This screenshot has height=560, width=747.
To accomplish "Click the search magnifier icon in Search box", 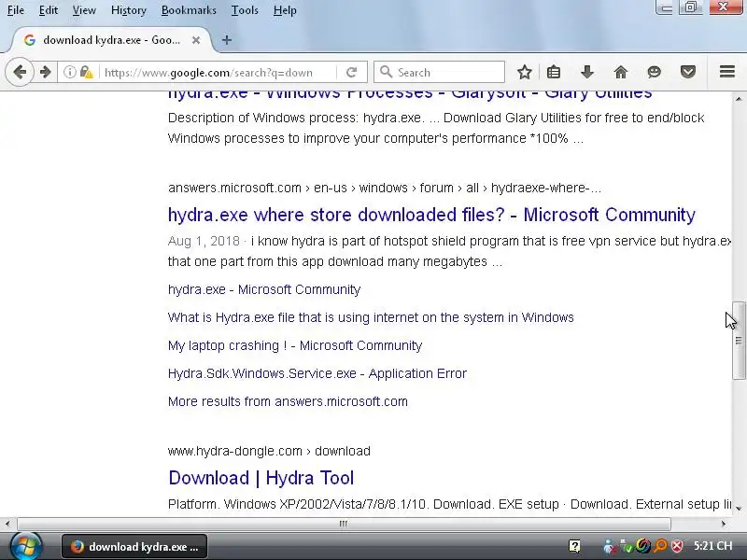I will (x=386, y=73).
